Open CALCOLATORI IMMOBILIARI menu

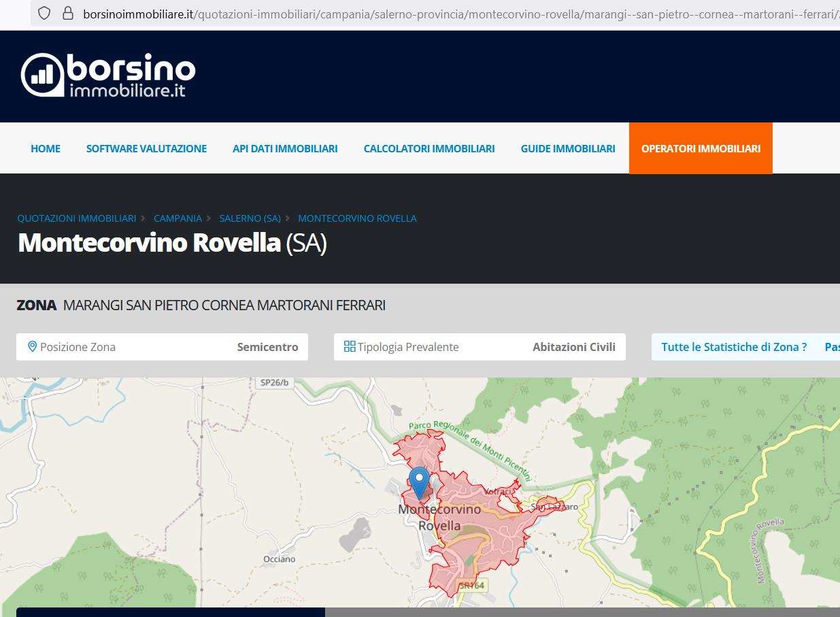[429, 148]
